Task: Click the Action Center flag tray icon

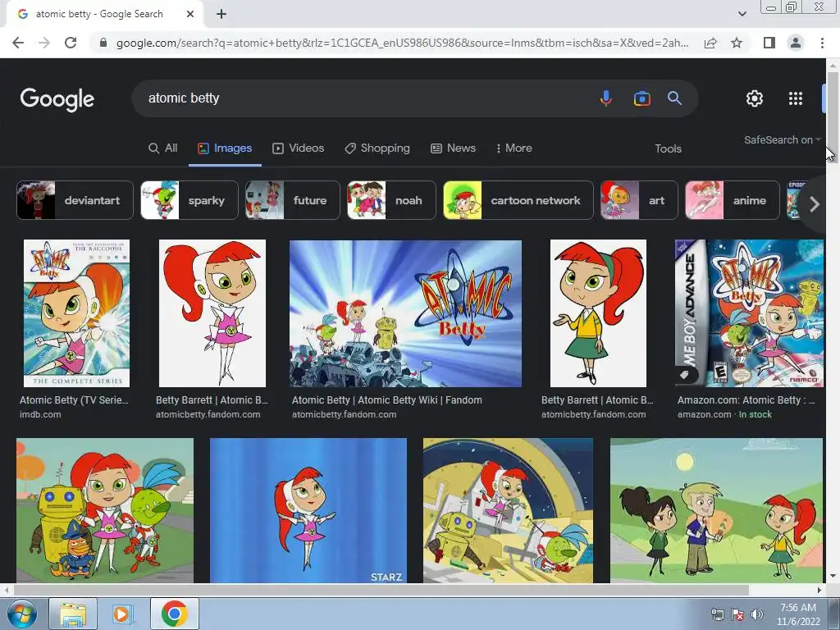Action: pos(737,614)
